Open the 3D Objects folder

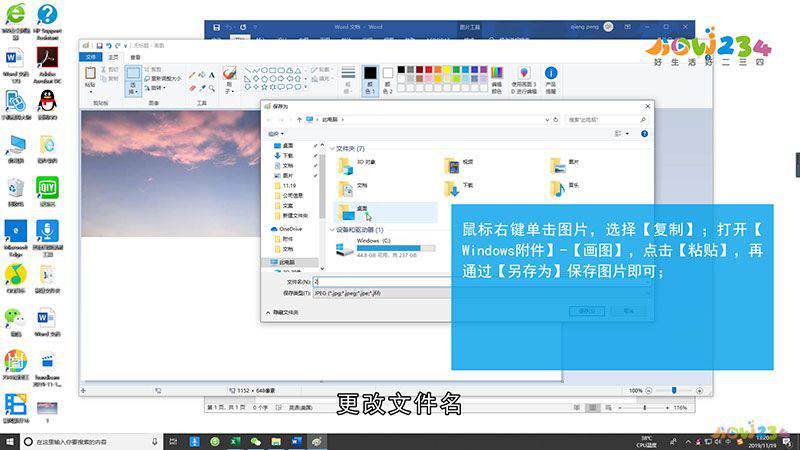click(357, 165)
